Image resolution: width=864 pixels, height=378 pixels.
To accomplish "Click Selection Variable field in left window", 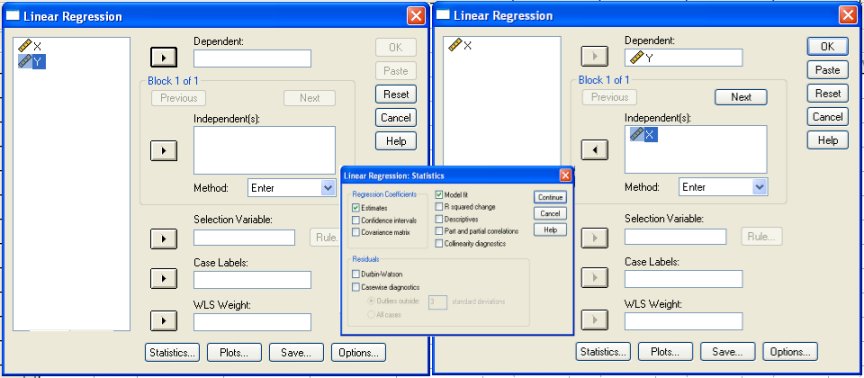I will point(244,237).
